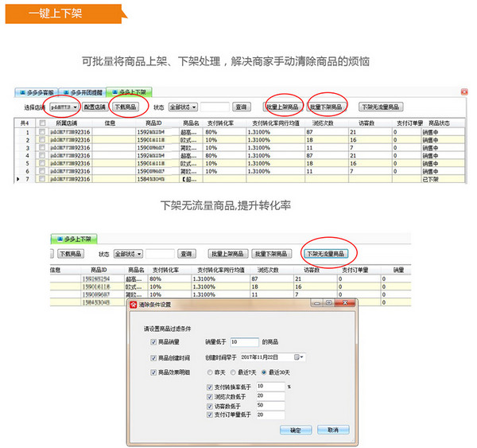Click 批量上架商品 in the lower window
Image resolution: width=477 pixels, height=448 pixels.
[x=228, y=254]
